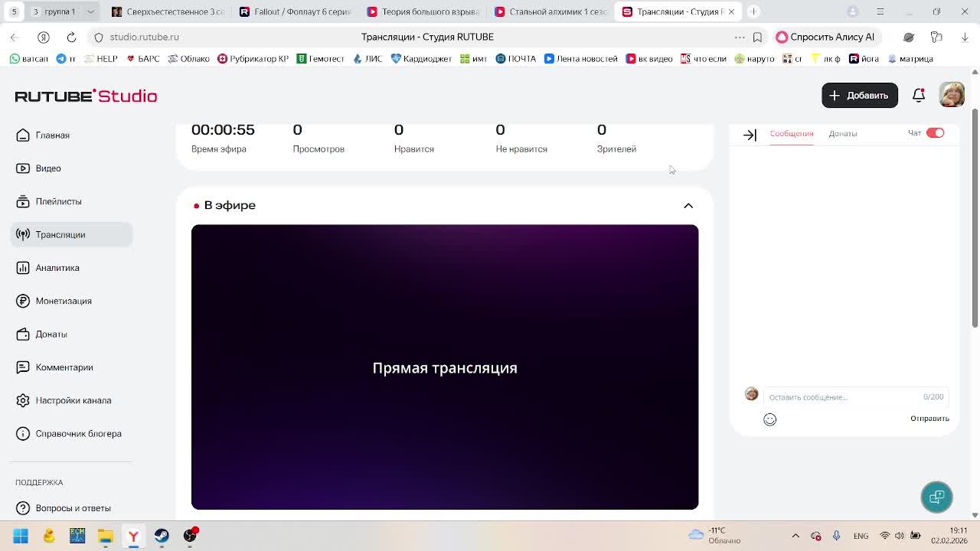Open the Облако bookmark
This screenshot has height=551, width=980.
pyautogui.click(x=188, y=59)
